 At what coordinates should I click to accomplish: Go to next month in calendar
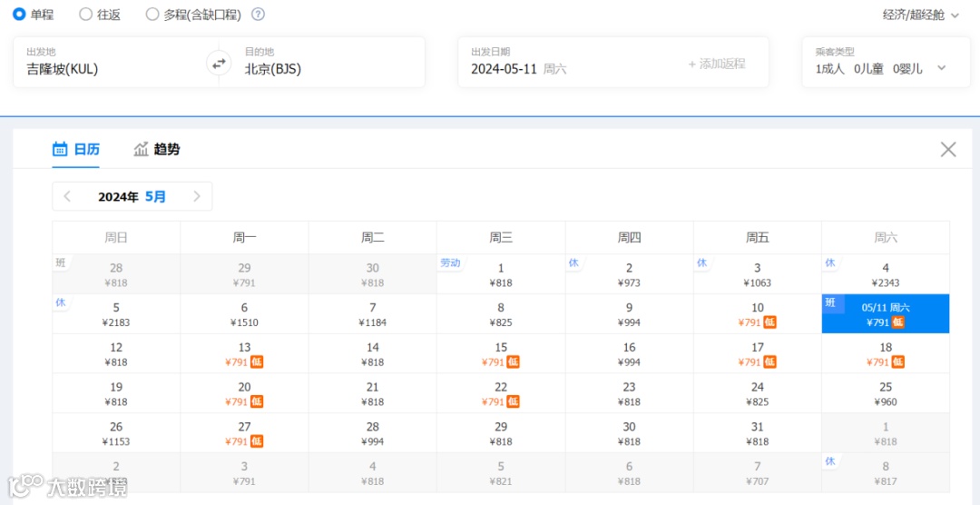(197, 196)
